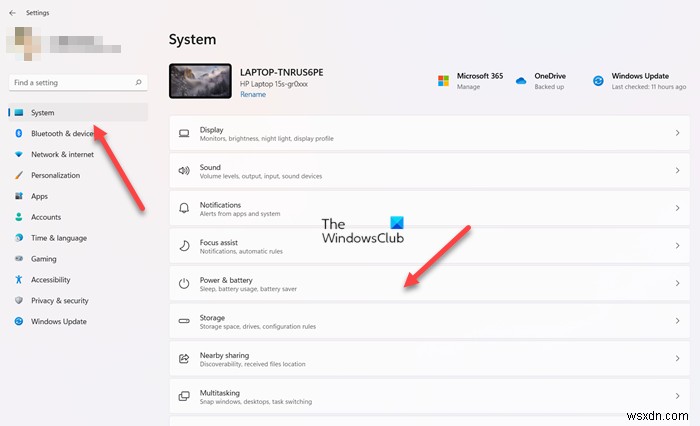Click the Nearby sharing share icon
700x426 pixels.
[x=184, y=358]
